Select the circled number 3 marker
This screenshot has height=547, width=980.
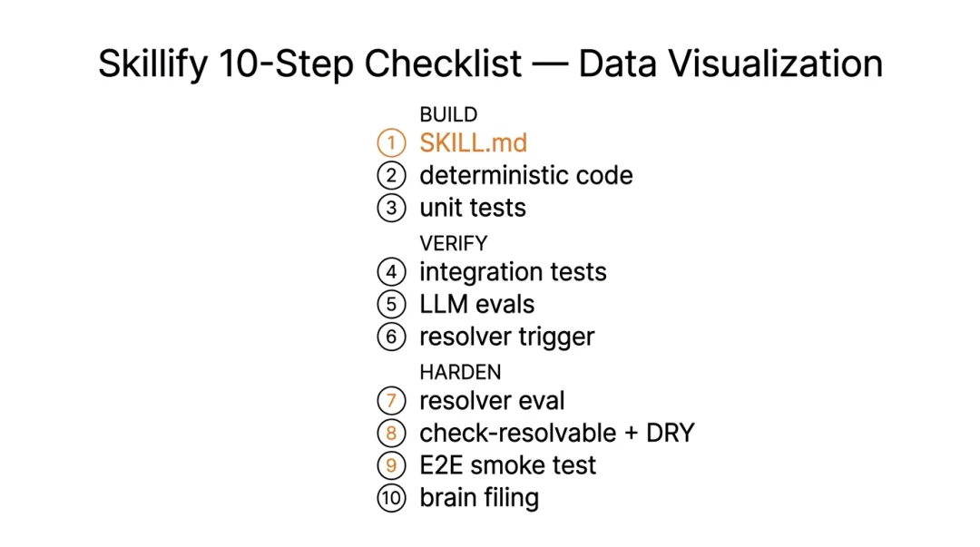[x=391, y=208]
